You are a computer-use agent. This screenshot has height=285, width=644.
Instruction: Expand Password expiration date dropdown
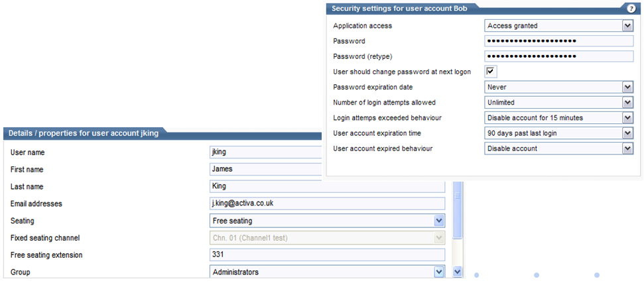627,87
